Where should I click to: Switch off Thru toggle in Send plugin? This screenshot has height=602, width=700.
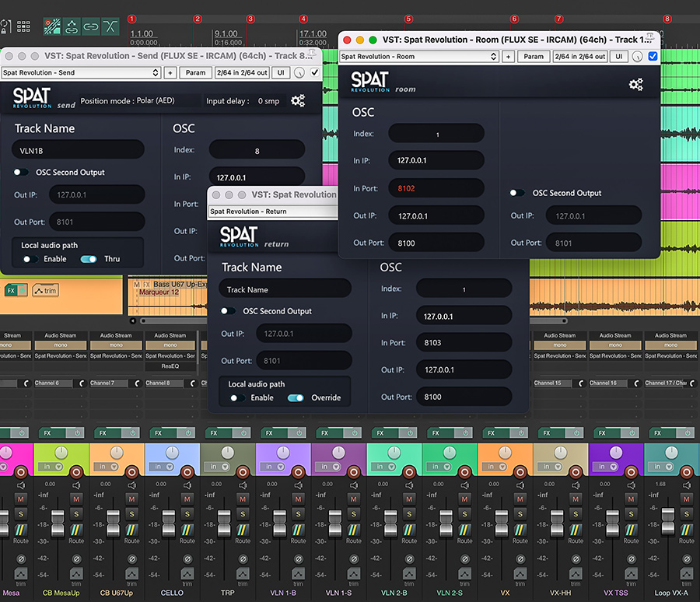[x=89, y=259]
